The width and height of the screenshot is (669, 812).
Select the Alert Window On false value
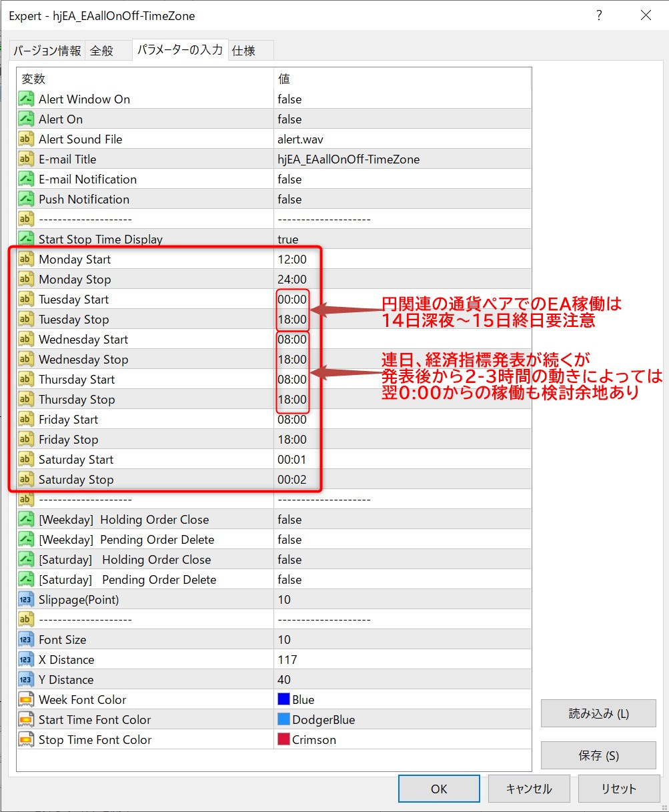tap(289, 99)
